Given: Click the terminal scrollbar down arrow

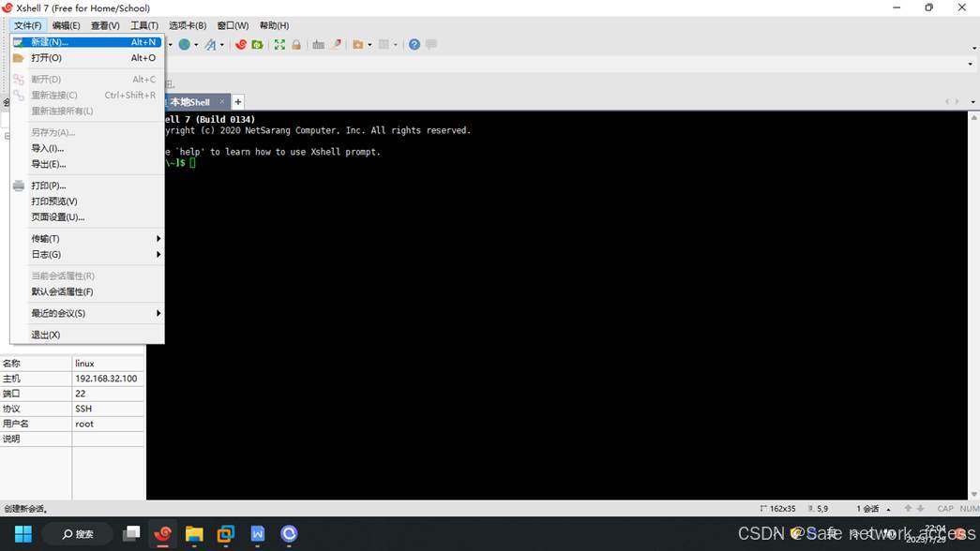Looking at the screenshot, I should (973, 494).
